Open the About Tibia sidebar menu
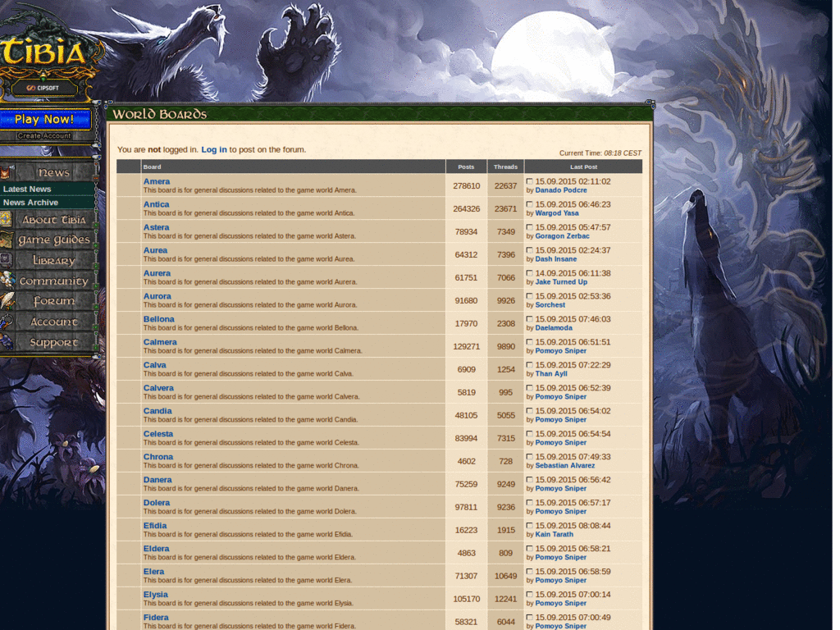 (48, 220)
